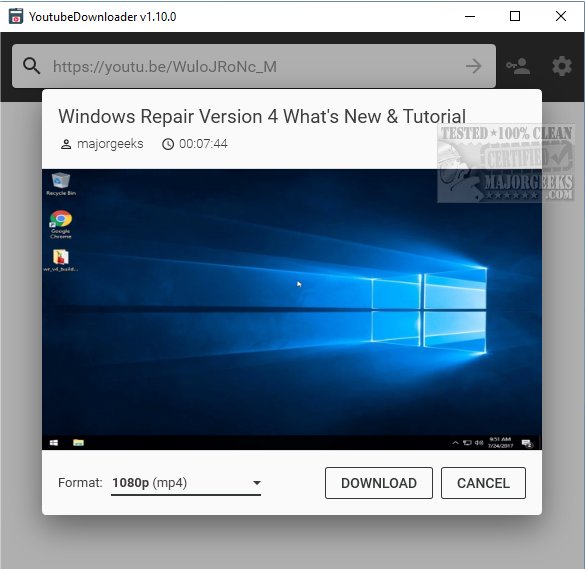
Task: Open the settings gear icon
Action: pos(561,66)
